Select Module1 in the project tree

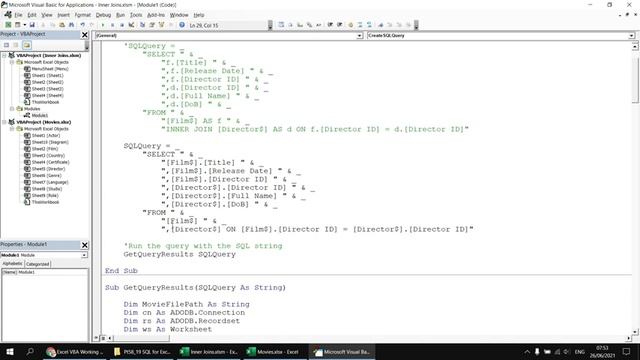click(40, 116)
